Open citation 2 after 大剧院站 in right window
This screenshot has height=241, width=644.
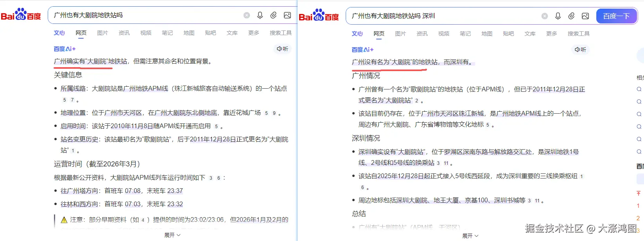[416, 101]
